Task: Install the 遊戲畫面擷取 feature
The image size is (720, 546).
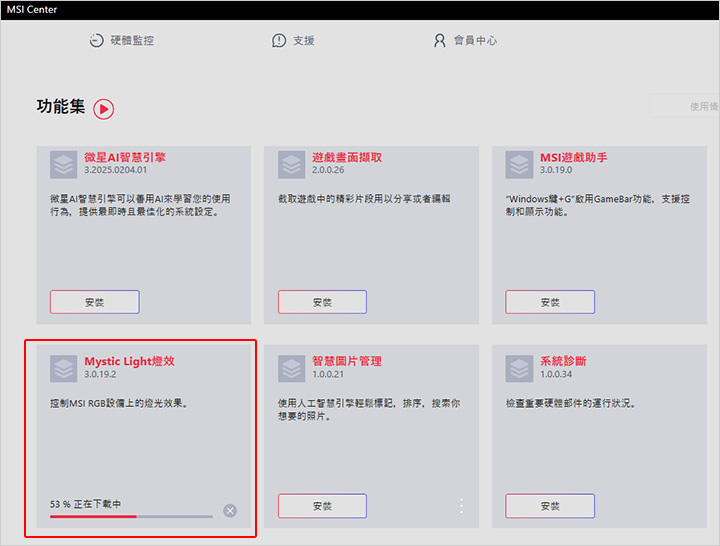Action: click(322, 302)
